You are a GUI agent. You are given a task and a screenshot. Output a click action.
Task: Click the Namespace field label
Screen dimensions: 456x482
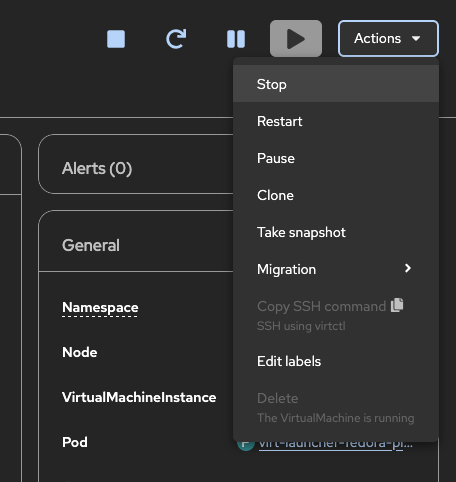pos(100,307)
